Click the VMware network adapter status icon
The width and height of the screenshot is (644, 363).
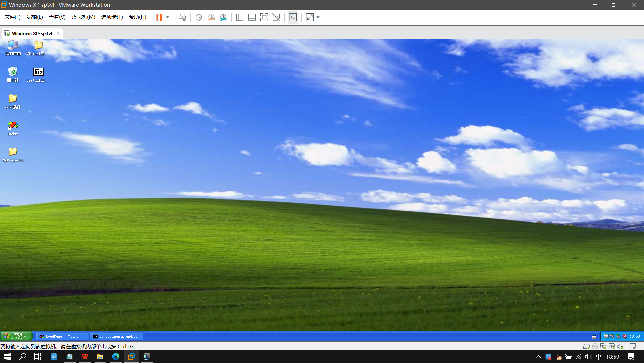point(603,346)
